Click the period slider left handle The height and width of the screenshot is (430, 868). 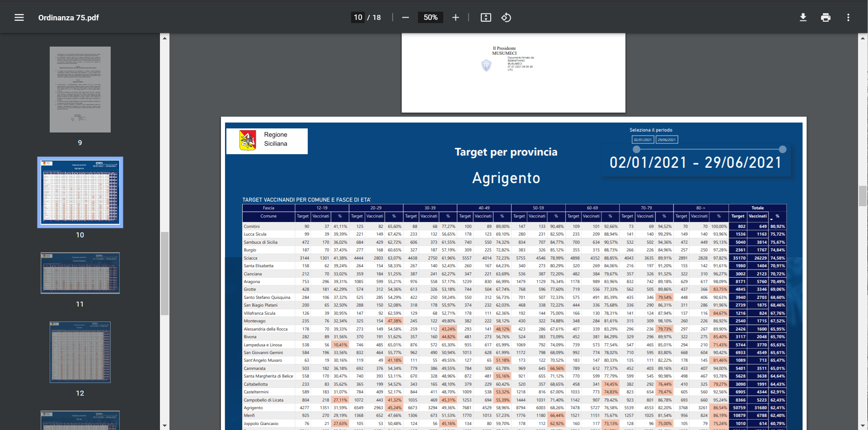[x=637, y=149]
